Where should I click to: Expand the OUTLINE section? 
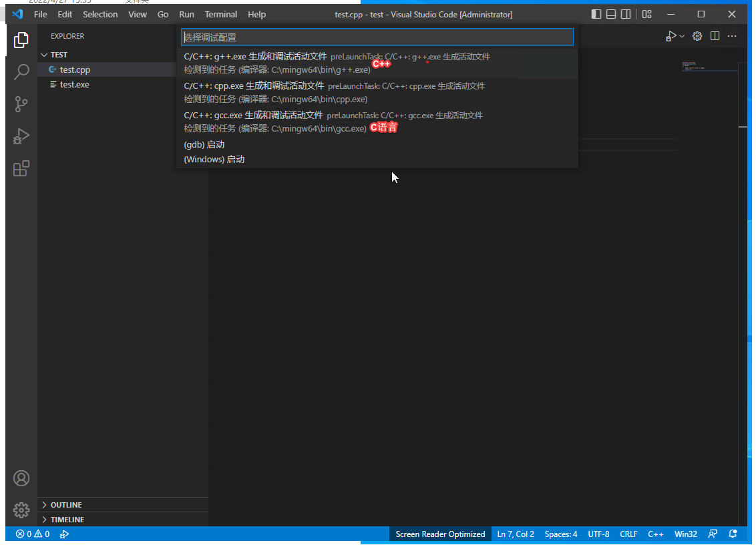coord(66,505)
